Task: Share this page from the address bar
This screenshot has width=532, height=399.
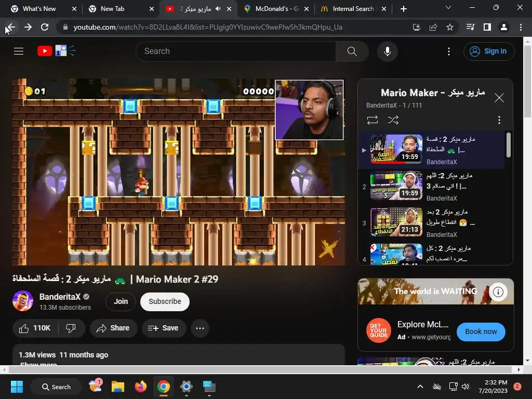Action: click(x=433, y=27)
